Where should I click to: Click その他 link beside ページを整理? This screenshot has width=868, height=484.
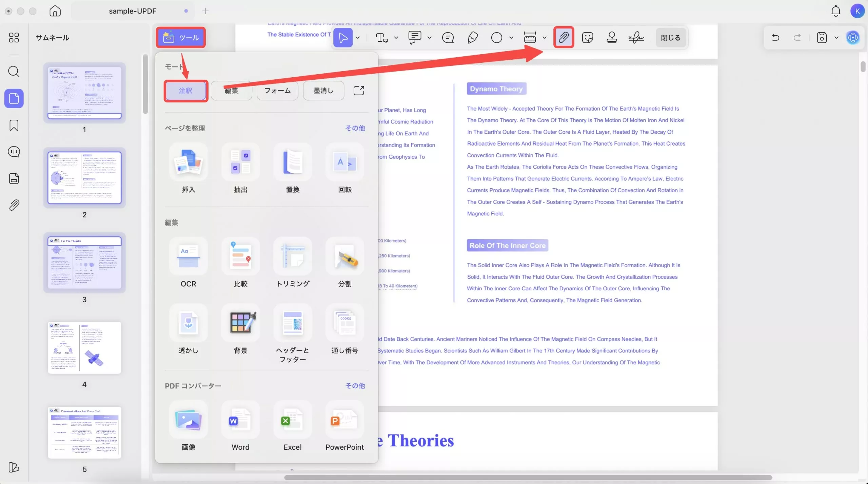(x=355, y=128)
